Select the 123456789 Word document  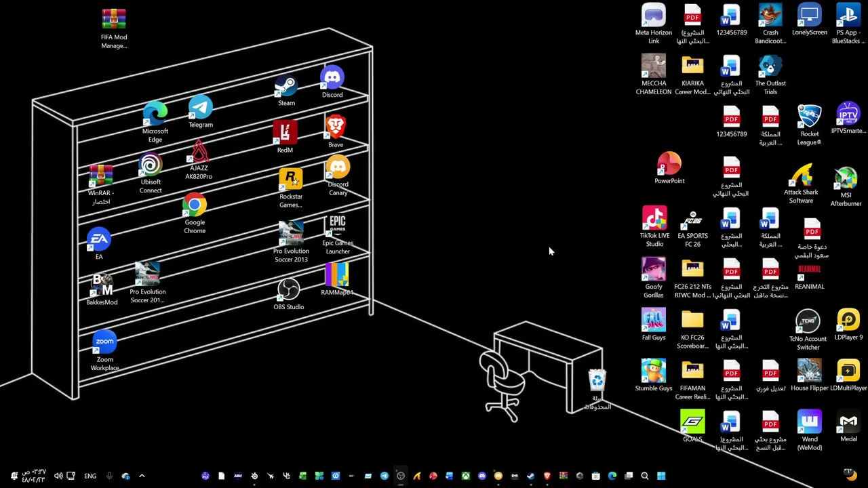coord(731,20)
